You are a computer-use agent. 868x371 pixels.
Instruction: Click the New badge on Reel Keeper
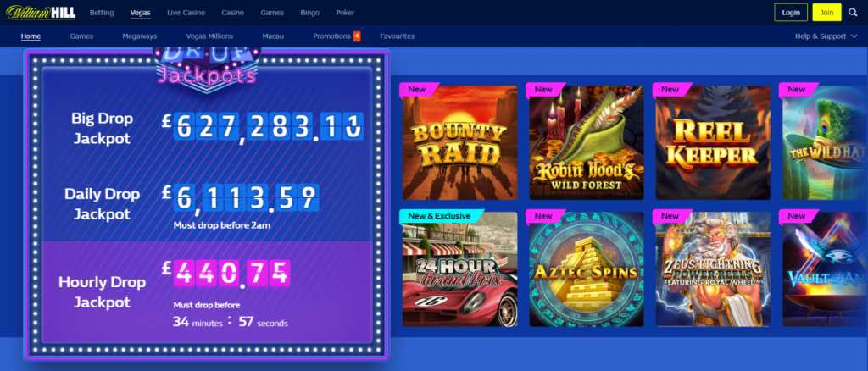[671, 90]
